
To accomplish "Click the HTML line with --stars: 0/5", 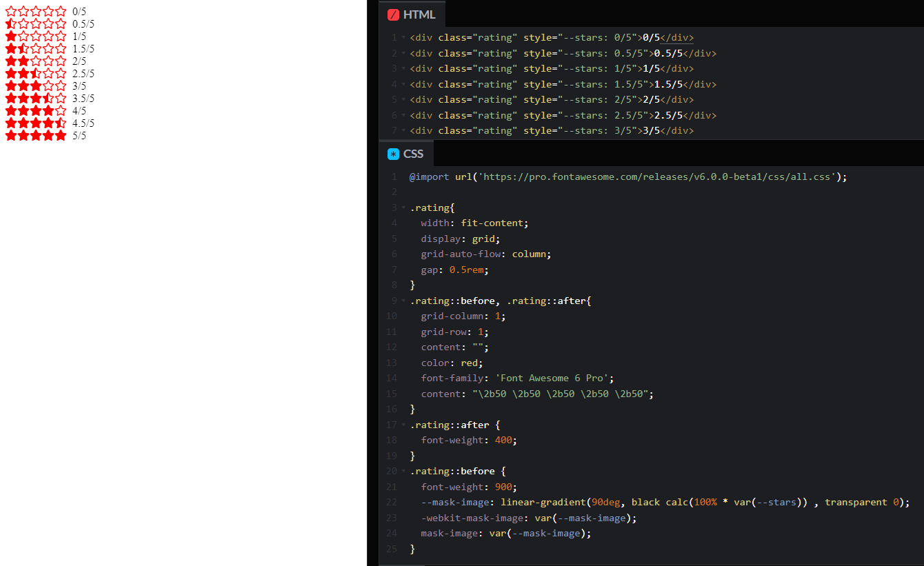I will click(552, 38).
